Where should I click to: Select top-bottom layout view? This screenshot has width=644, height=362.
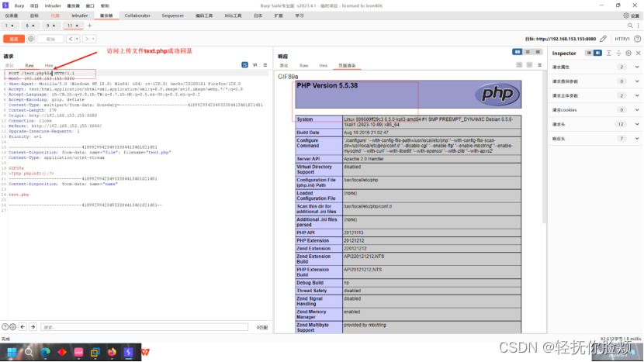pos(528,52)
